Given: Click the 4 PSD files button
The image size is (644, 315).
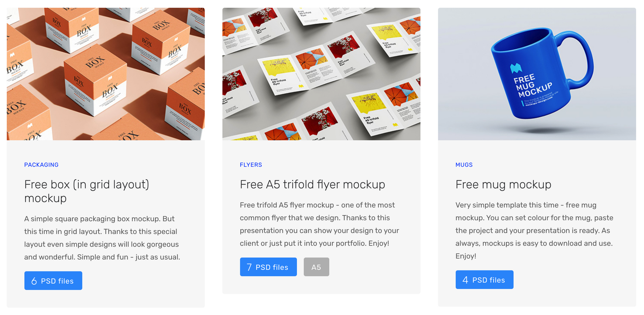Looking at the screenshot, I should pyautogui.click(x=484, y=280).
